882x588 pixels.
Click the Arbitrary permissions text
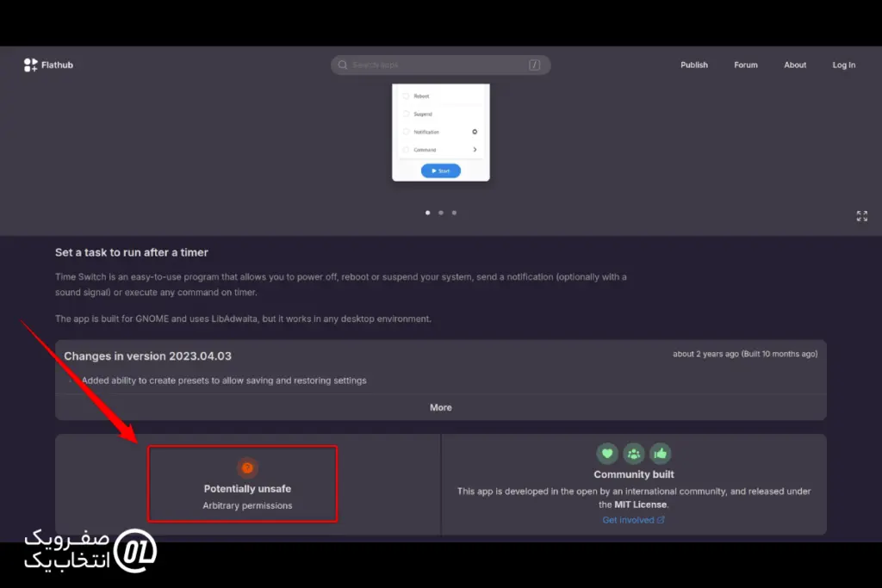tap(247, 506)
